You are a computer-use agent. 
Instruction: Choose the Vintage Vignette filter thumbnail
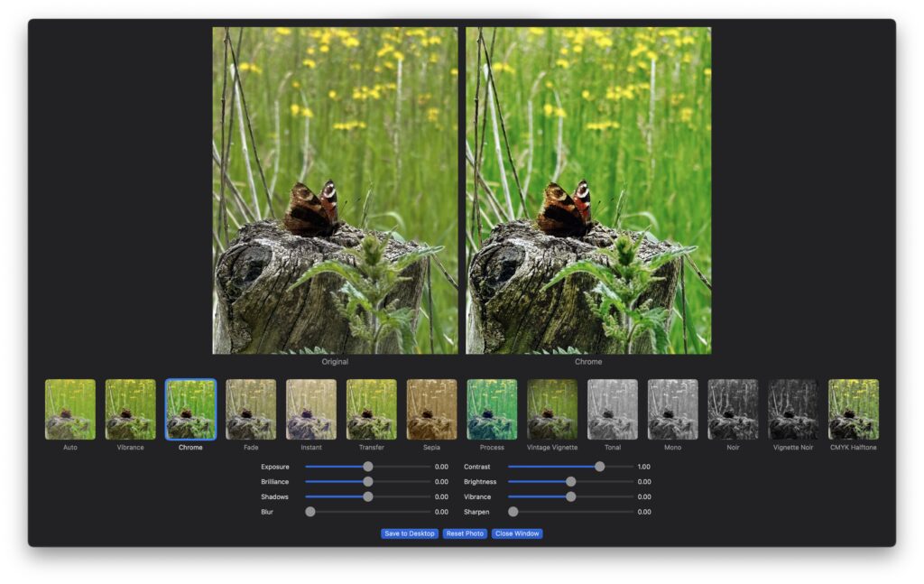point(552,409)
